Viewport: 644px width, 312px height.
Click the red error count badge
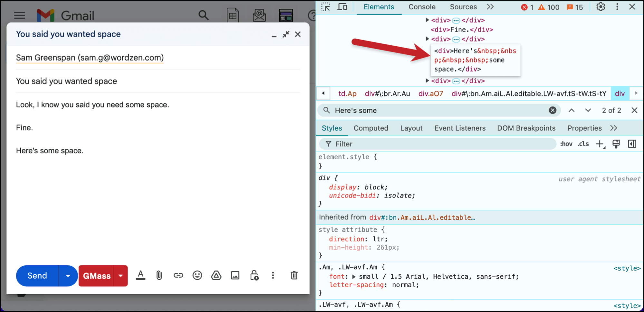pyautogui.click(x=527, y=7)
